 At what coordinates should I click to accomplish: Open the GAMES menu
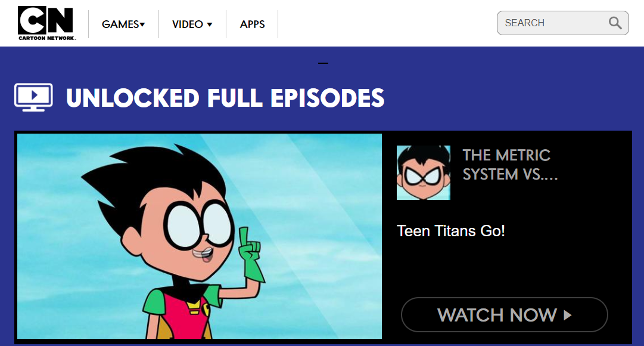pos(123,24)
